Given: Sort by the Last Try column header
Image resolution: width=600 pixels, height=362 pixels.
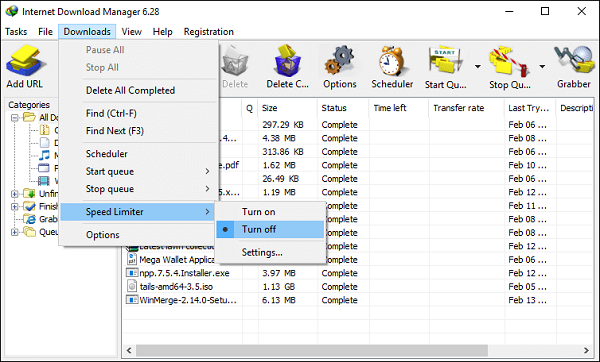Looking at the screenshot, I should point(530,108).
